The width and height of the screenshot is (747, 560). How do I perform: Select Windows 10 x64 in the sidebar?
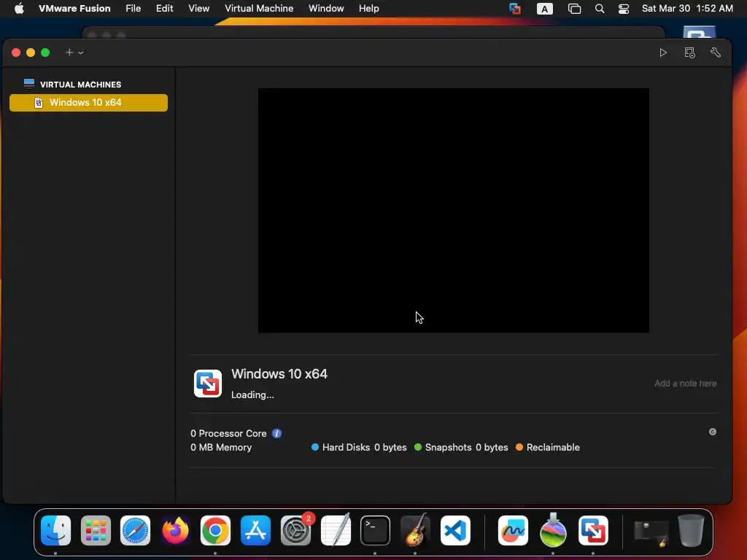pos(88,102)
